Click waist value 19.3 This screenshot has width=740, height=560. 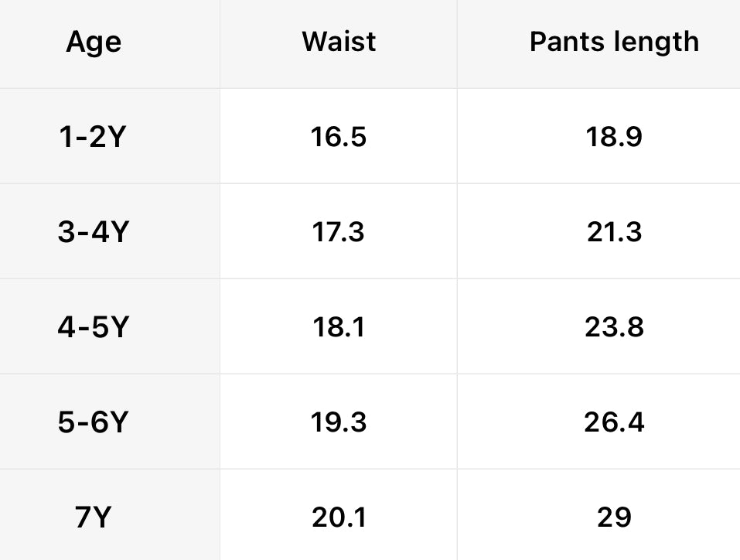(x=339, y=422)
